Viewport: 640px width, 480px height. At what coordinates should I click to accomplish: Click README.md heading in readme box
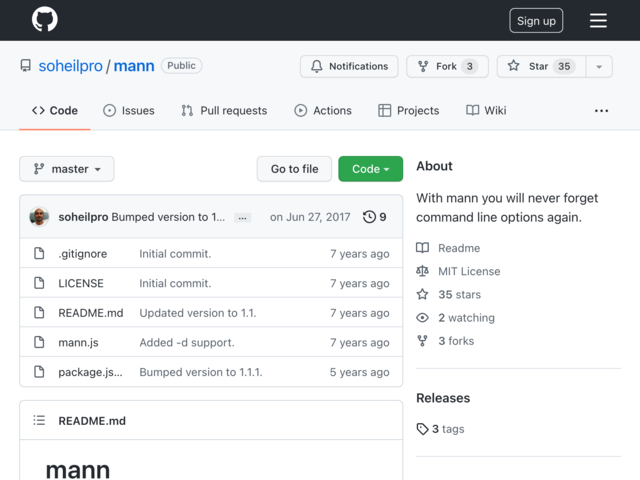92,420
